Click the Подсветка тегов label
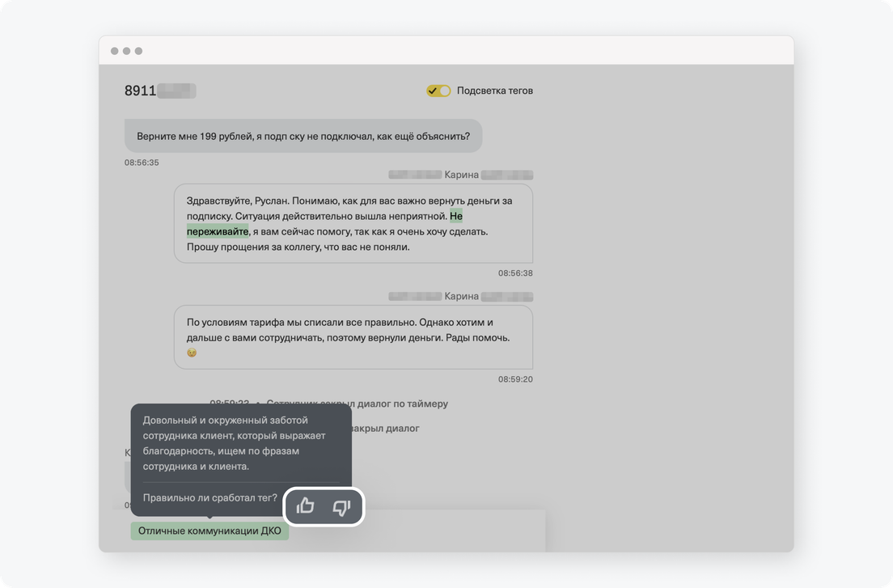The image size is (893, 588). pos(495,91)
